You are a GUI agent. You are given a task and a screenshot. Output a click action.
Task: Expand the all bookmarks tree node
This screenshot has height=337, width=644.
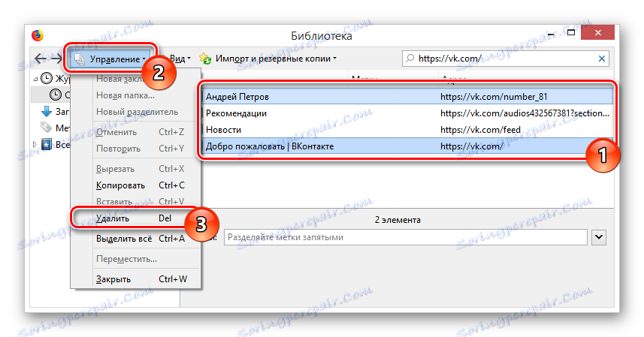click(x=35, y=145)
